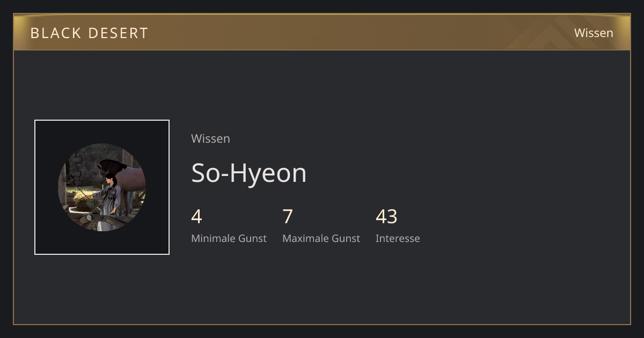The height and width of the screenshot is (338, 644).
Task: Click the So-Hyeon name heading
Action: (x=249, y=173)
